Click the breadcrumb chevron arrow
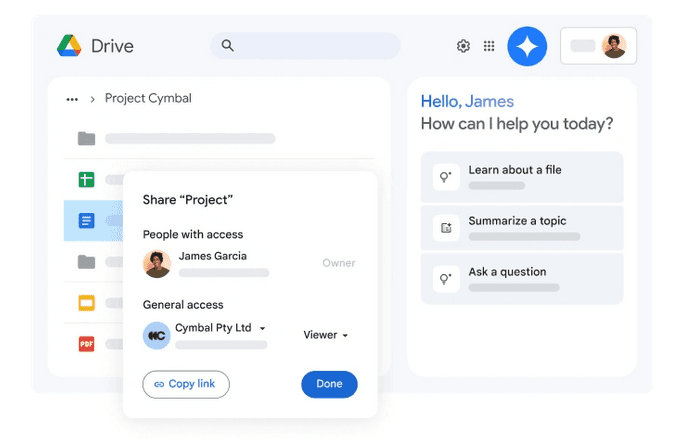The image size is (678, 441). tap(92, 99)
